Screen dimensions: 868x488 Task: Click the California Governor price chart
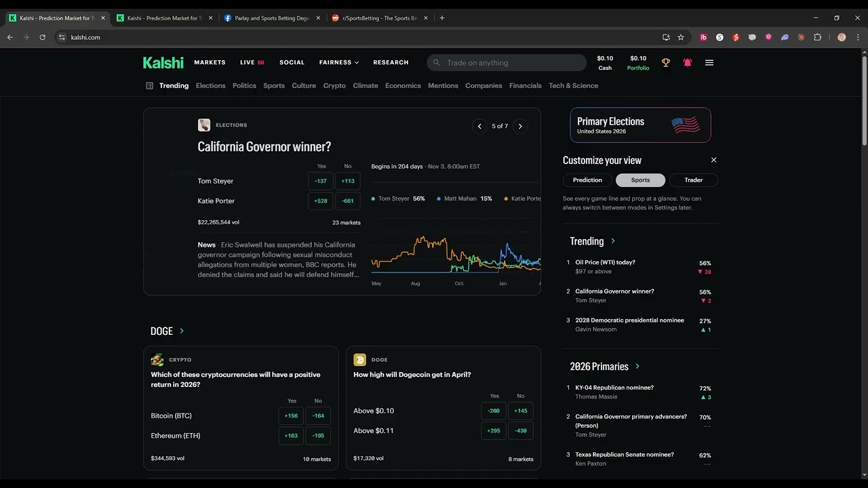(x=456, y=252)
